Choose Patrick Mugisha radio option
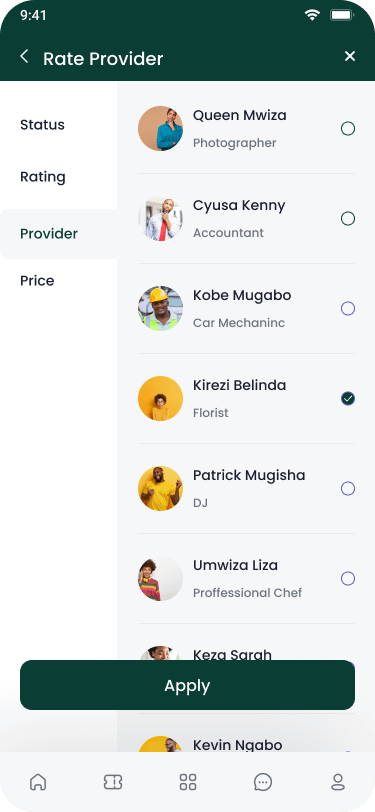Viewport: 375px width, 812px height. pyautogui.click(x=348, y=488)
